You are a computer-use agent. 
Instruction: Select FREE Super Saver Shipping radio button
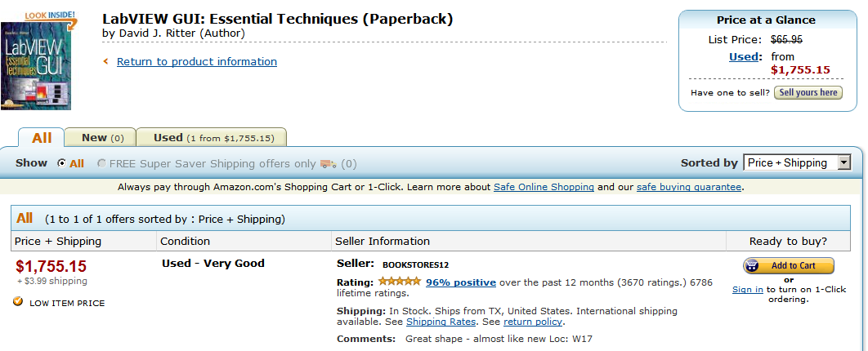tap(101, 163)
